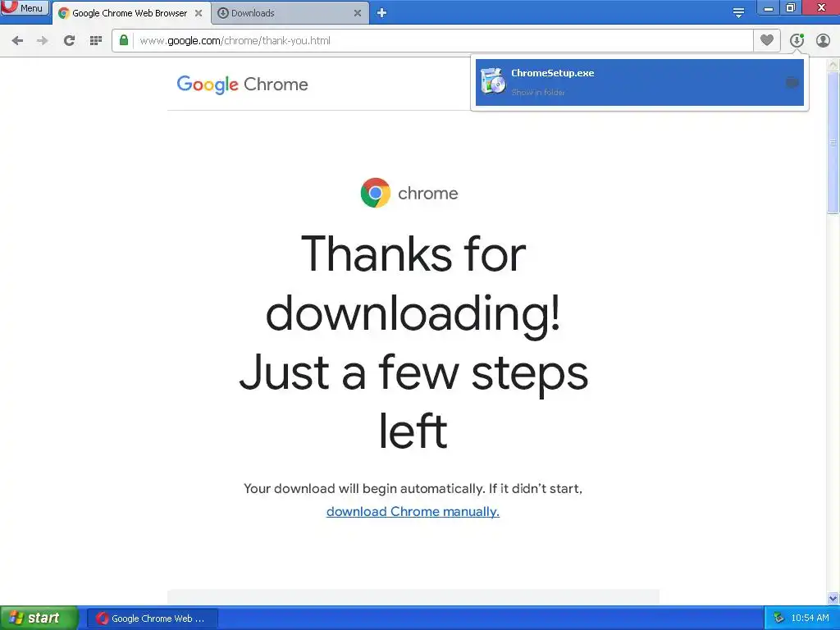840x630 pixels.
Task: Click the system tray network icon
Action: (778, 619)
